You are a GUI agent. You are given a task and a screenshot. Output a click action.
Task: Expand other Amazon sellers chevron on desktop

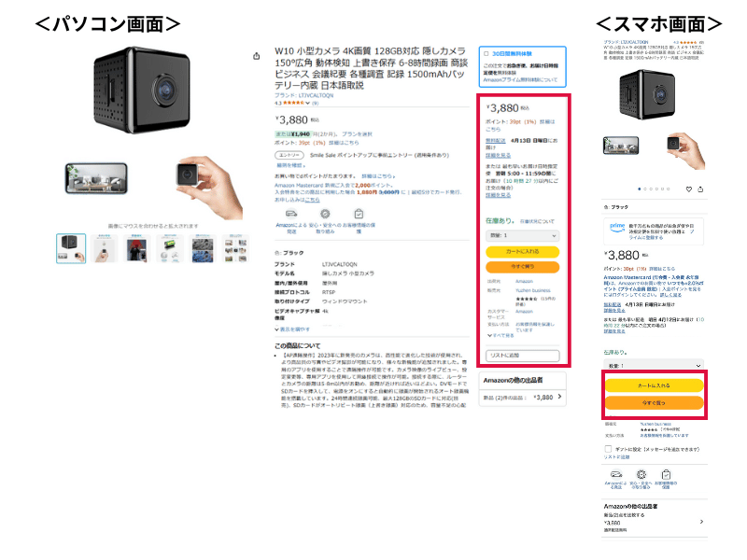(x=559, y=397)
